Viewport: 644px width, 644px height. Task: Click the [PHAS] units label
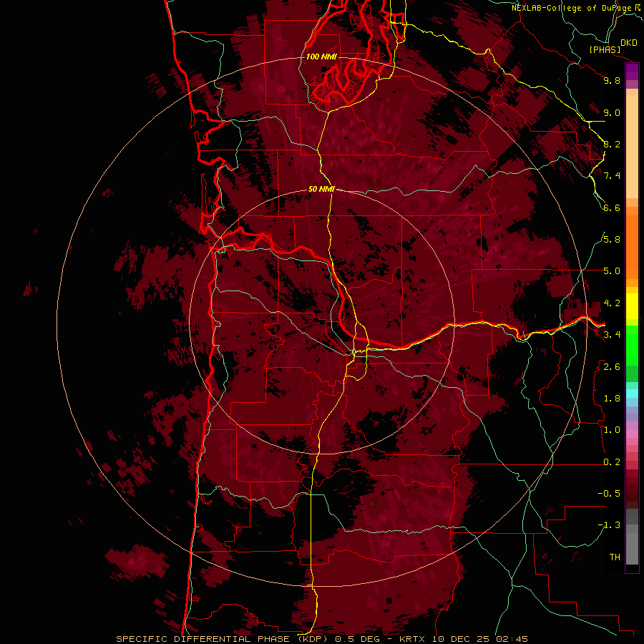point(605,50)
